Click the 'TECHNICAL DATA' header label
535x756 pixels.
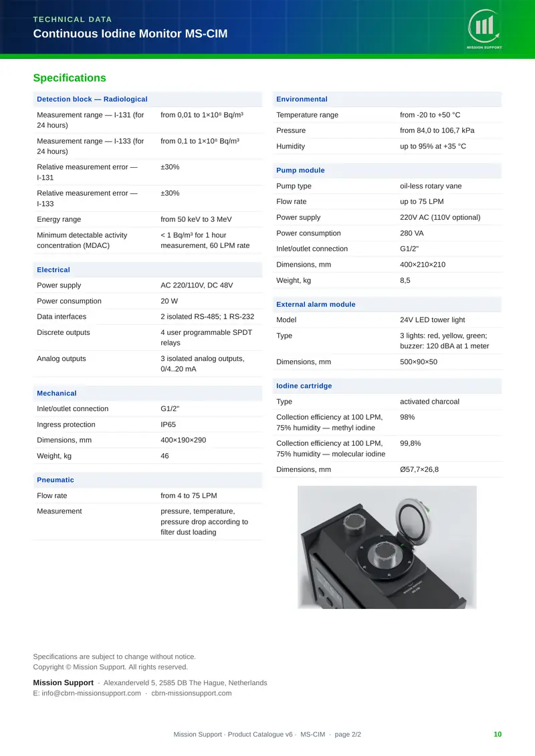pyautogui.click(x=72, y=19)
